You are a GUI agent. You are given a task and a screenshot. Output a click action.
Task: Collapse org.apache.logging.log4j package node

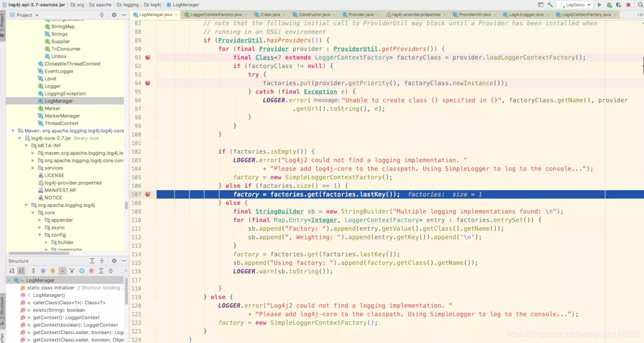pos(27,205)
